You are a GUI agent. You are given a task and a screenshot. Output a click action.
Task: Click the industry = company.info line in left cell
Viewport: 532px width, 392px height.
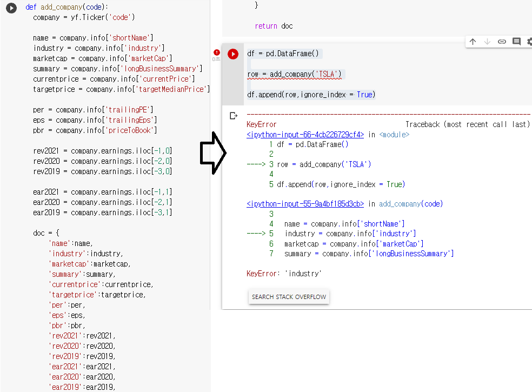coord(99,48)
